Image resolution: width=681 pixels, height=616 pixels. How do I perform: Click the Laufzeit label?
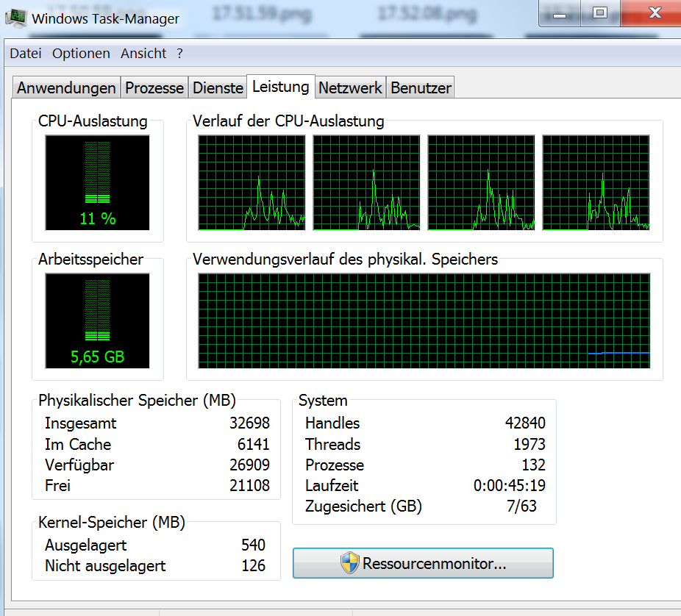(332, 485)
